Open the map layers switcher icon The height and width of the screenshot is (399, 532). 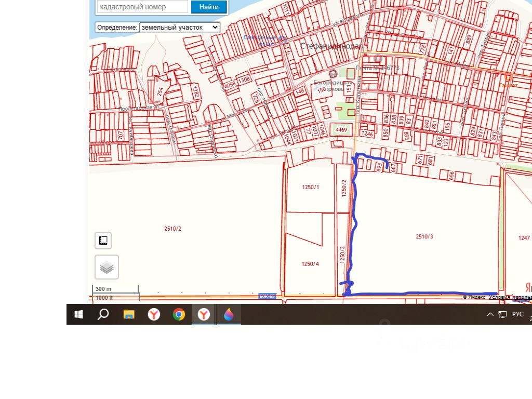coord(107,267)
